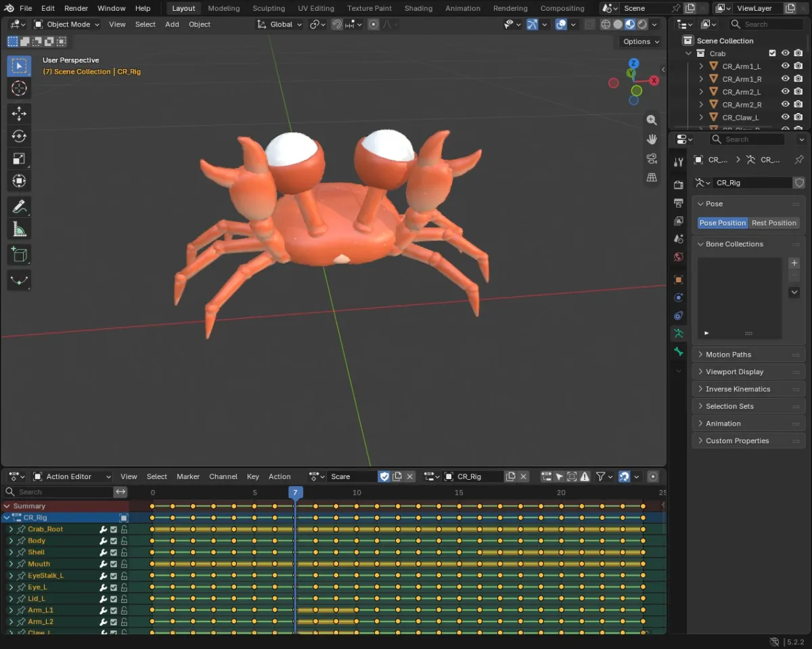Open the Render properties tab
The image size is (812, 649).
(678, 185)
